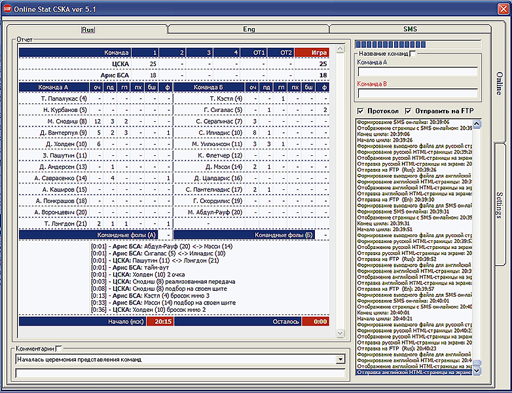Toggle the Отправить на FTP checkbox

(x=408, y=111)
